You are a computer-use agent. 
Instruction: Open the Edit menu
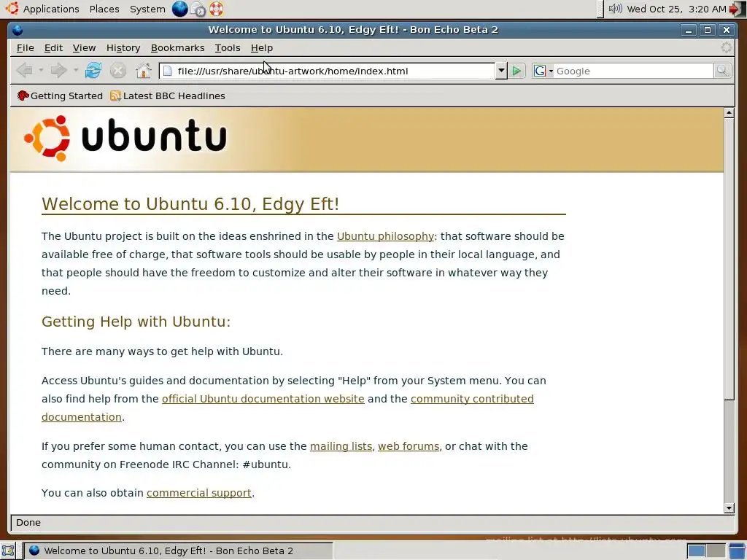pos(53,47)
